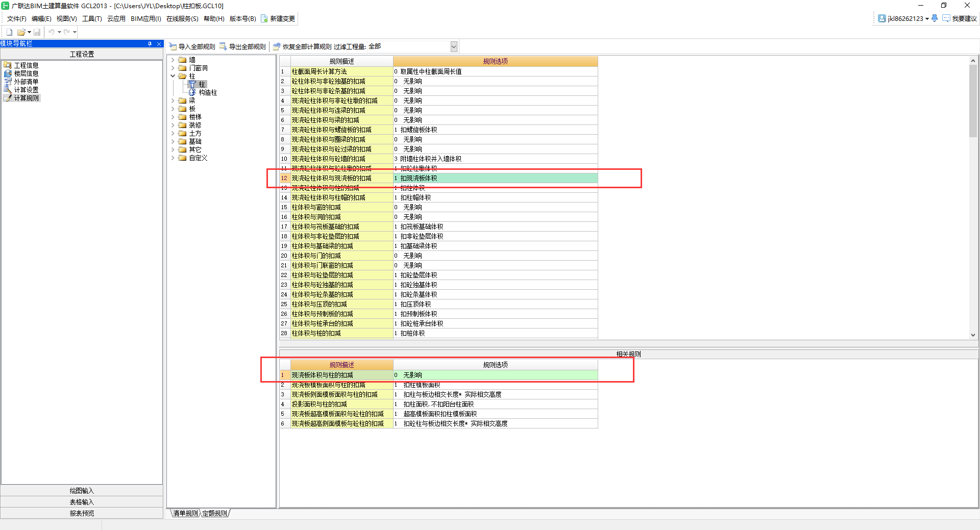
Task: Open the 帮助(H) menu
Action: coord(214,19)
